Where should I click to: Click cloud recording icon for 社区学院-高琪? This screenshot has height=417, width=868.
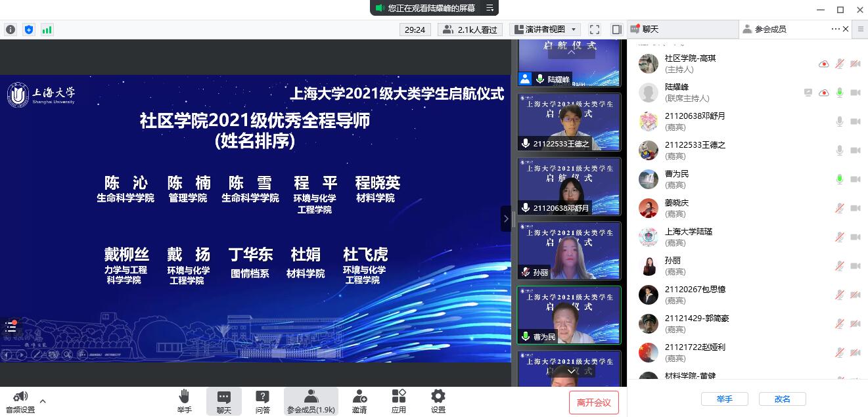[823, 64]
